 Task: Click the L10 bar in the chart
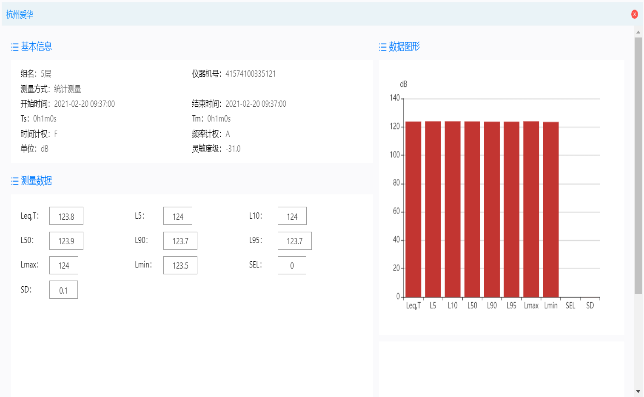coord(453,209)
